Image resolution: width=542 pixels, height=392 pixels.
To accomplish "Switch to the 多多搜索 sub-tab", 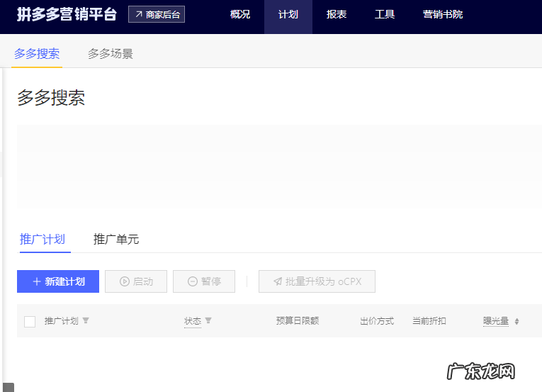I will tap(37, 54).
